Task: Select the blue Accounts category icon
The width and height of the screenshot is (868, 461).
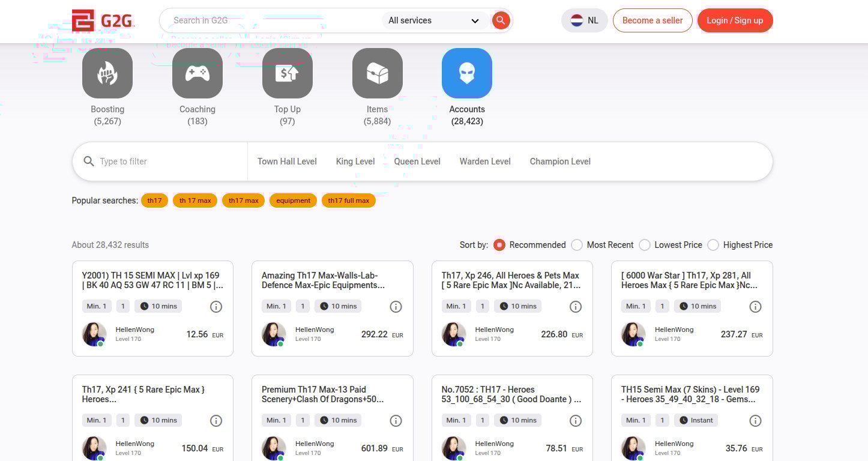Action: click(x=467, y=73)
